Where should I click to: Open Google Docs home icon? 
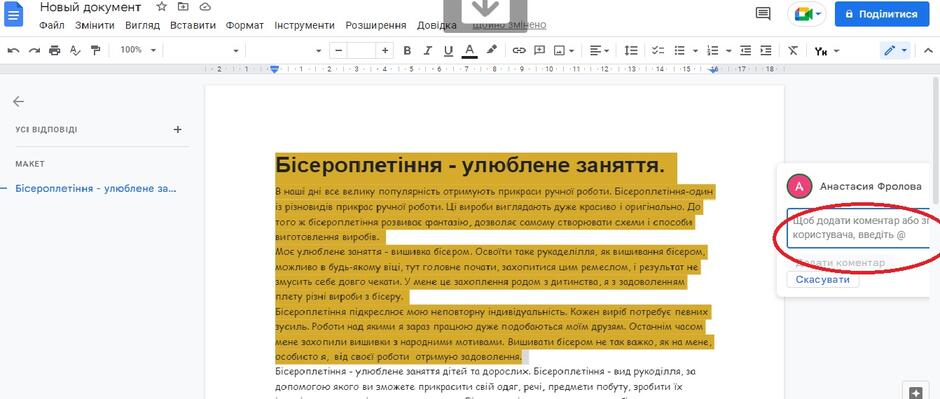pyautogui.click(x=13, y=14)
